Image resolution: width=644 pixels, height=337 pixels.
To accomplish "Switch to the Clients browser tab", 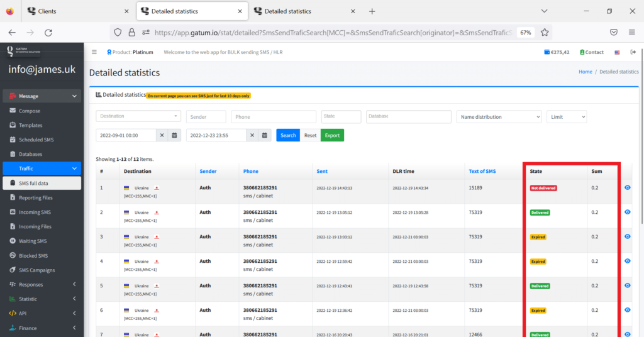I will tap(78, 11).
